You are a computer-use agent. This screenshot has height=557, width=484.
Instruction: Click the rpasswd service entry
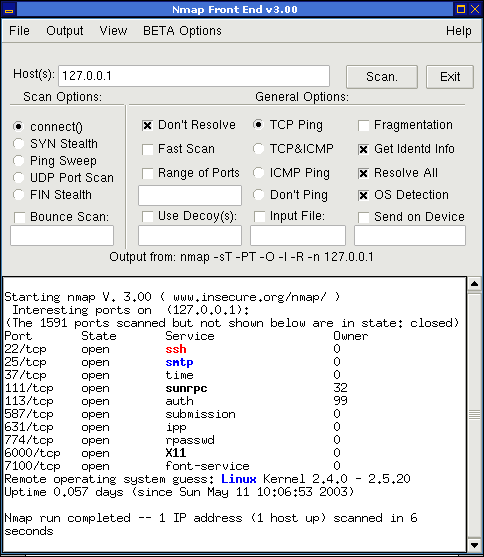click(190, 440)
